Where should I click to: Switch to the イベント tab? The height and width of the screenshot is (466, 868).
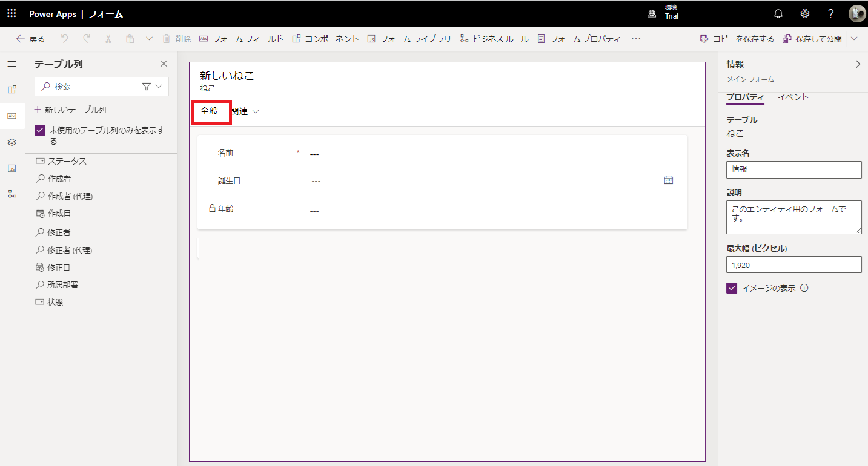point(793,97)
